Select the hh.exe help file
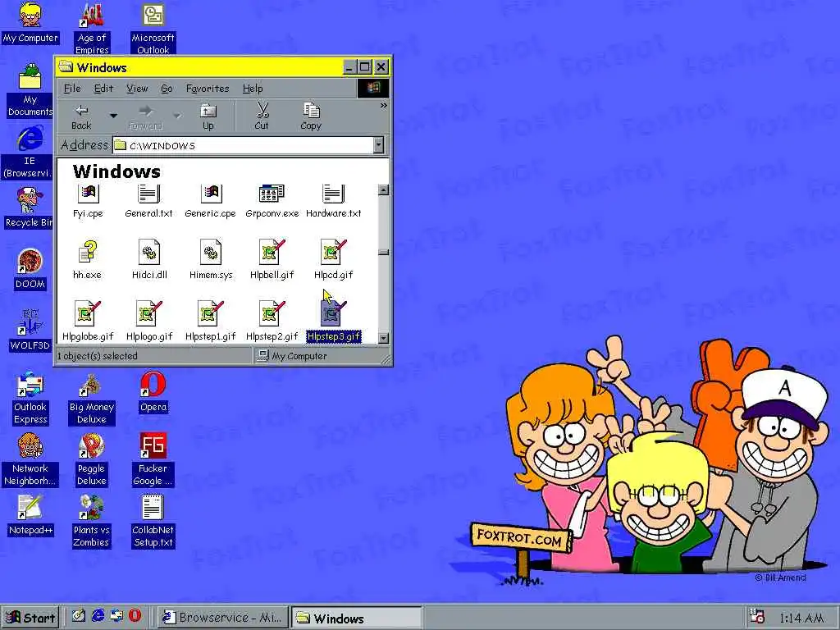Screen dimensions: 840x630 (x=87, y=260)
